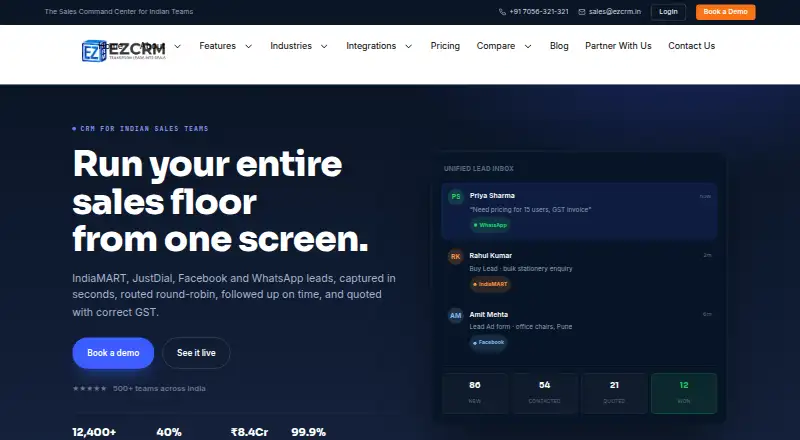The image size is (800, 440).
Task: Click the AM avatar for Amit Mehta
Action: (x=456, y=315)
